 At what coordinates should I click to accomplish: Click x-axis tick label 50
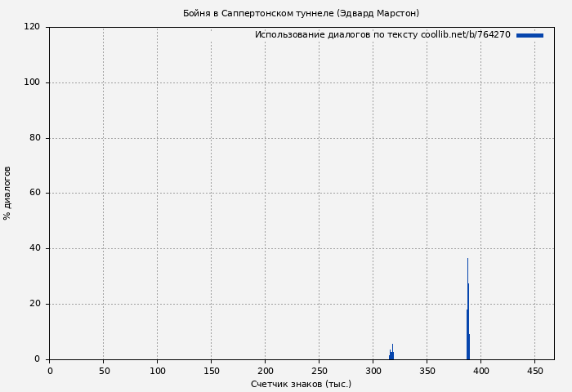[103, 371]
